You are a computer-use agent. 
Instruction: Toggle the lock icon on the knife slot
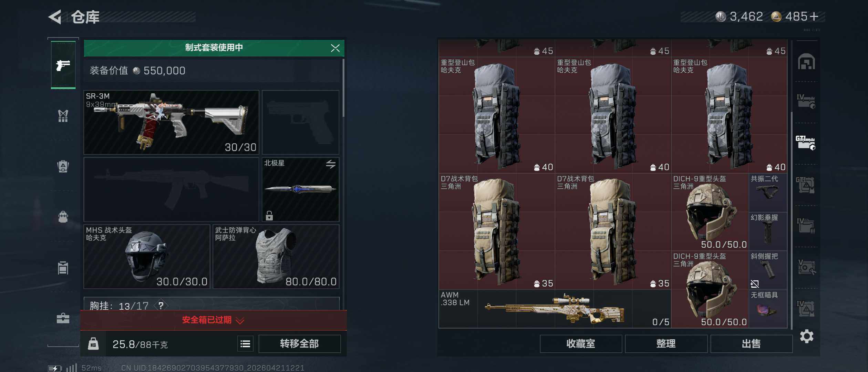[x=269, y=216]
